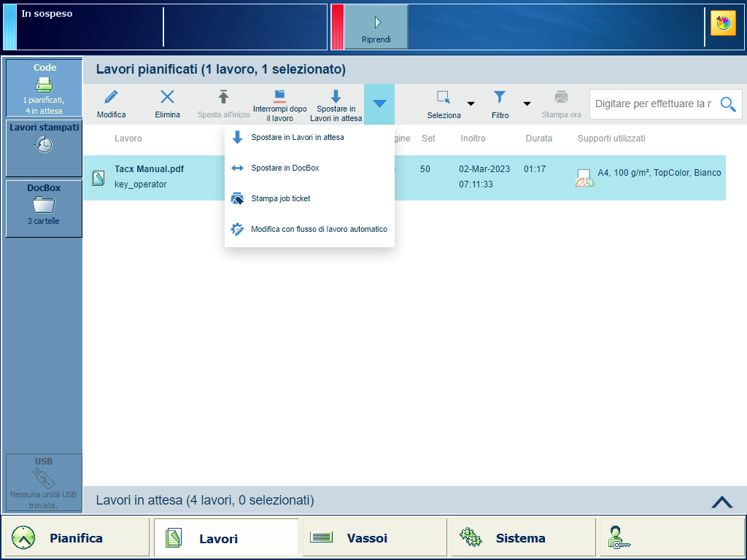The height and width of the screenshot is (560, 747).
Task: Click Spostare in Lavori in attesa toolbar button
Action: pyautogui.click(x=336, y=104)
